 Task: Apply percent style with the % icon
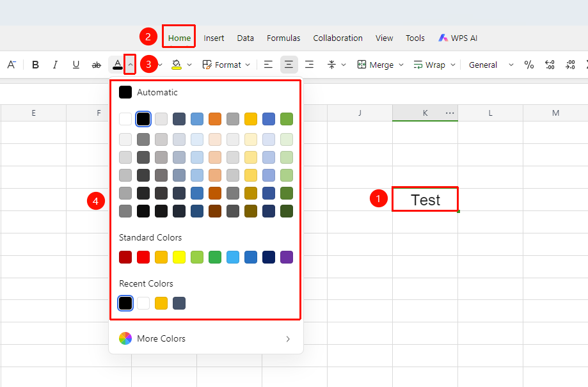tap(529, 65)
